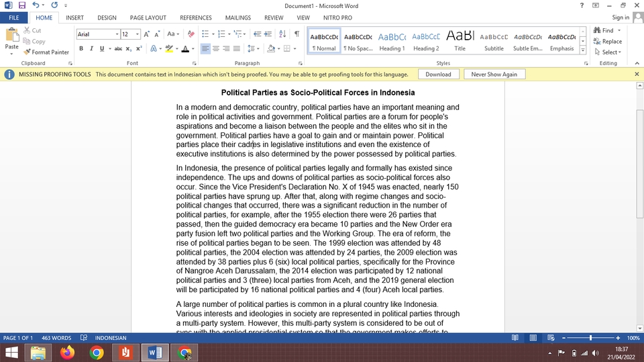The height and width of the screenshot is (362, 644).
Task: Close the missing proofing tools bar
Action: [x=637, y=74]
